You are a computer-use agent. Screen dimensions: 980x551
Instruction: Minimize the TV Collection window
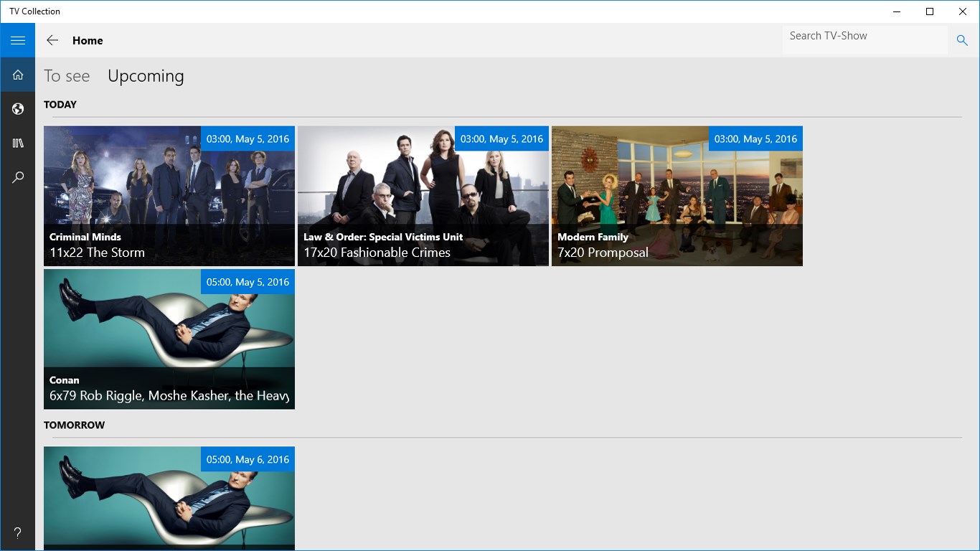[897, 11]
